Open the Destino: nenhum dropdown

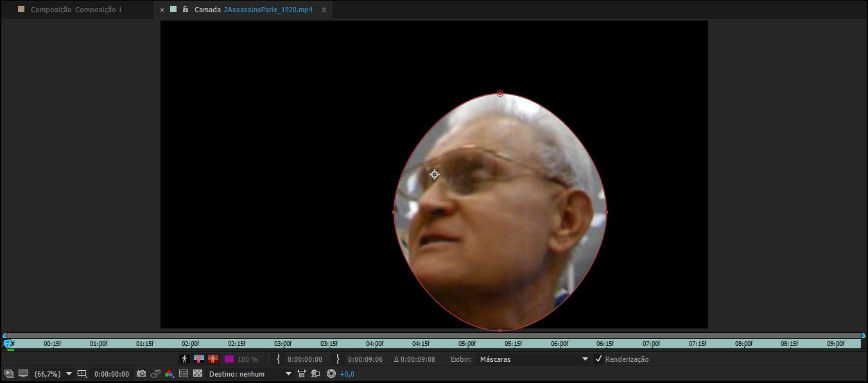tap(250, 373)
